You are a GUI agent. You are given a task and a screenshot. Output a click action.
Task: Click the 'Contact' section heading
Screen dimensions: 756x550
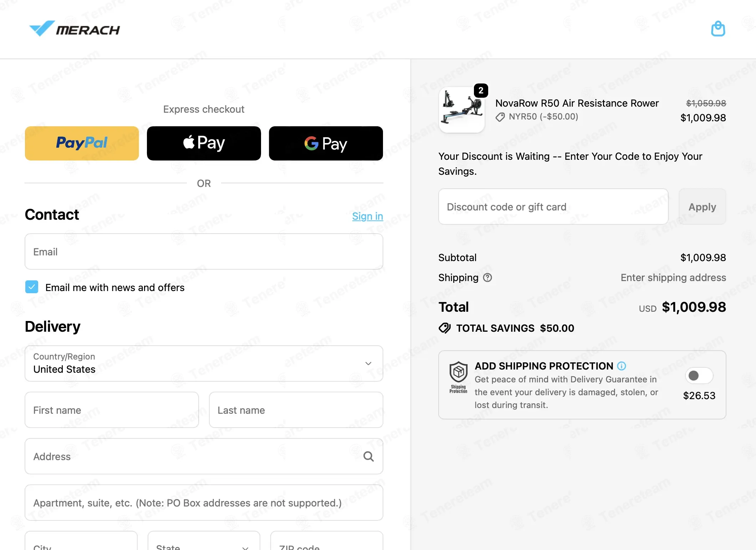[x=52, y=215]
